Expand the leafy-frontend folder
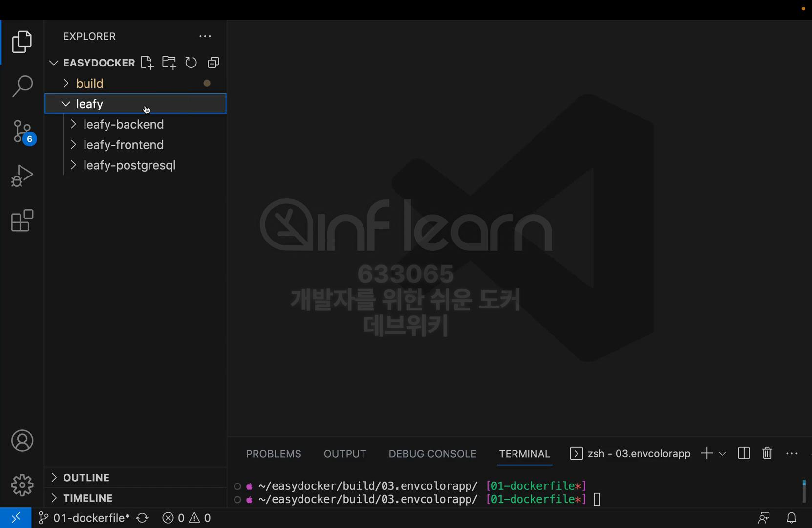 135,145
